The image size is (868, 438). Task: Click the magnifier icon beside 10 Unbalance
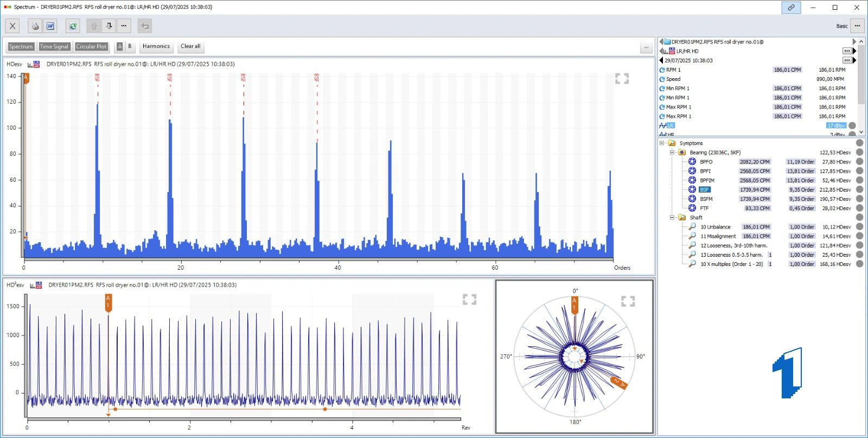(x=692, y=227)
